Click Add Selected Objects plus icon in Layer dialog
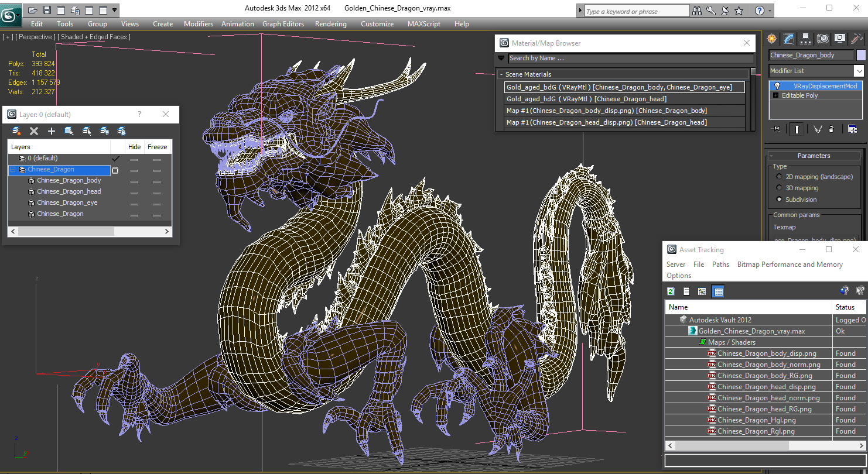This screenshot has width=868, height=474. (52, 131)
